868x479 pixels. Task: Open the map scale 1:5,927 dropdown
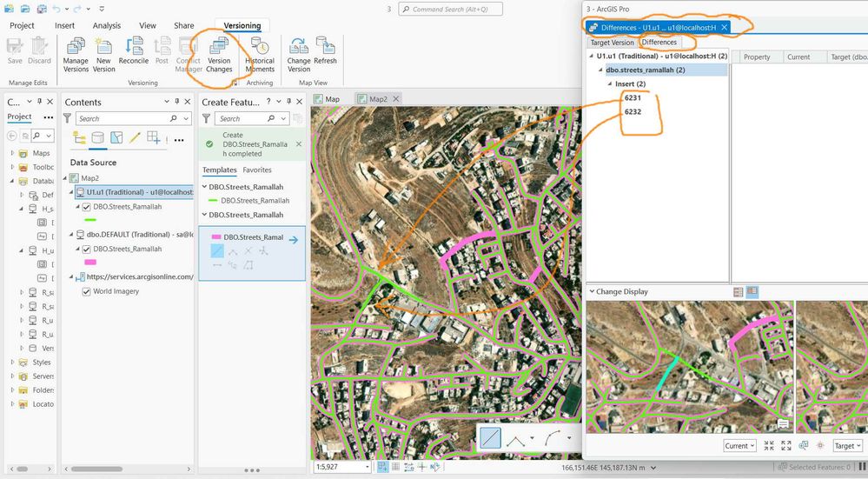click(x=367, y=467)
